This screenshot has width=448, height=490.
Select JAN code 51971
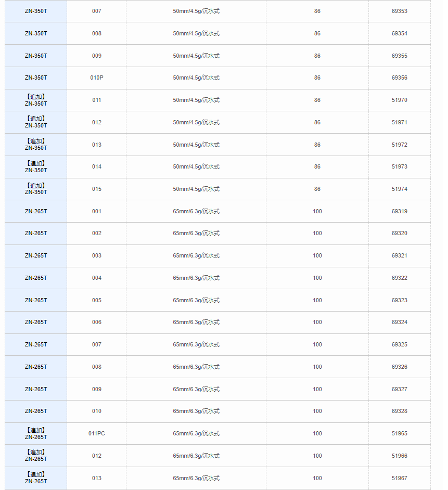399,122
